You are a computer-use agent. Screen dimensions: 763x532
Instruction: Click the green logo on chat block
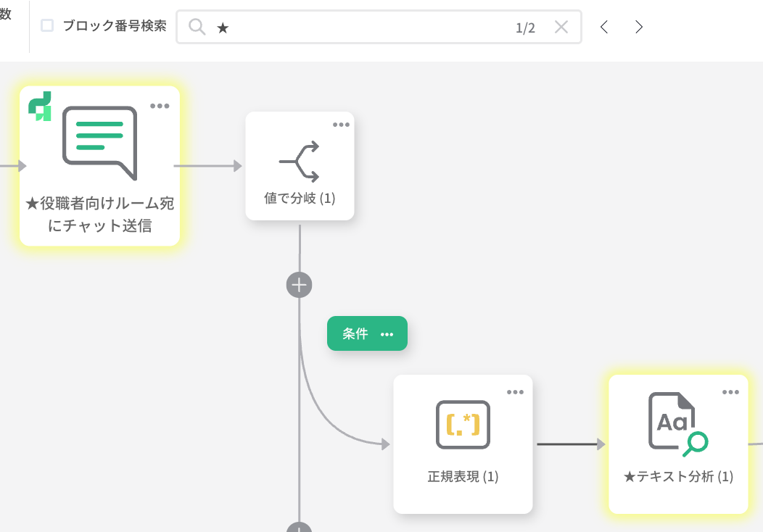(40, 106)
